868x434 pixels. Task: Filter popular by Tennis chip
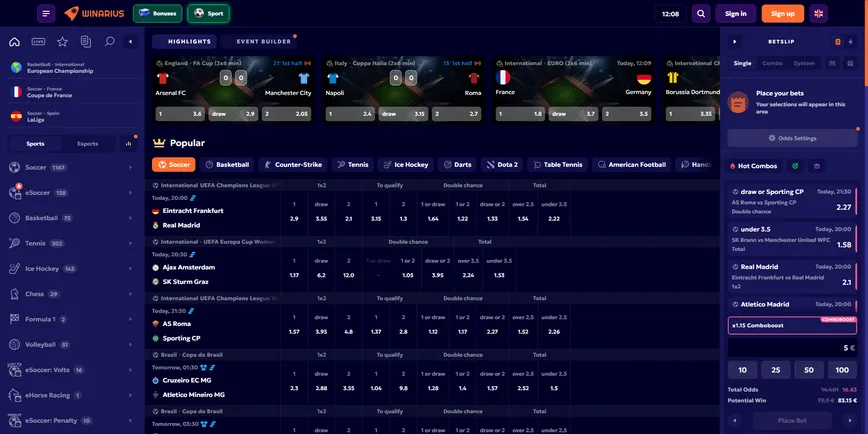click(353, 164)
